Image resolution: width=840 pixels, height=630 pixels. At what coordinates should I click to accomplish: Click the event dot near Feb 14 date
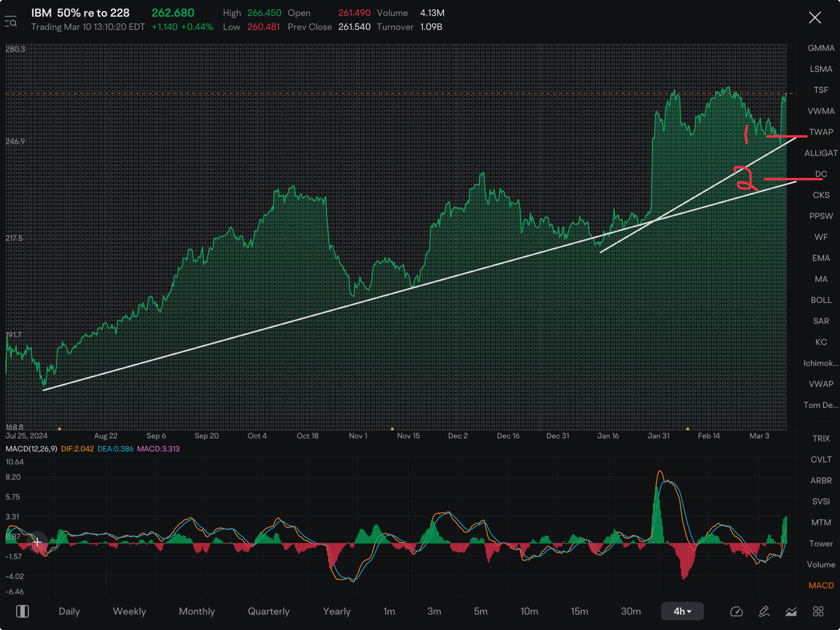[x=688, y=429]
